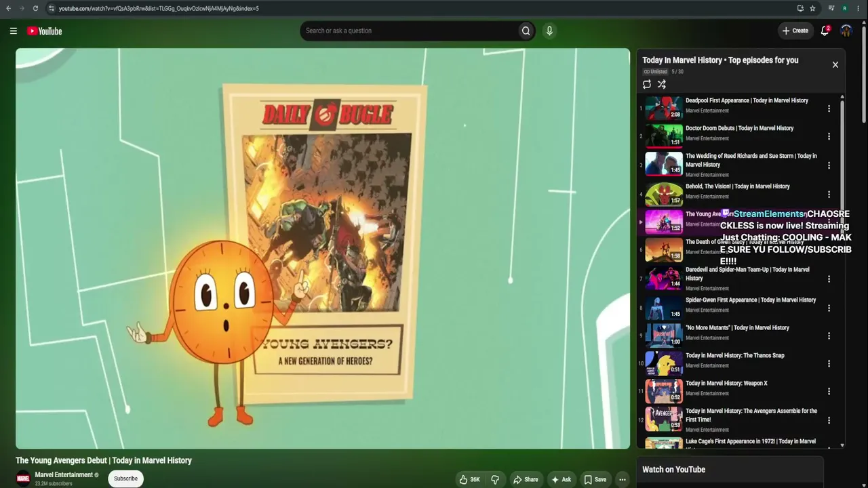Click the video player showing Daily Bugle
The image size is (868, 488).
click(323, 248)
